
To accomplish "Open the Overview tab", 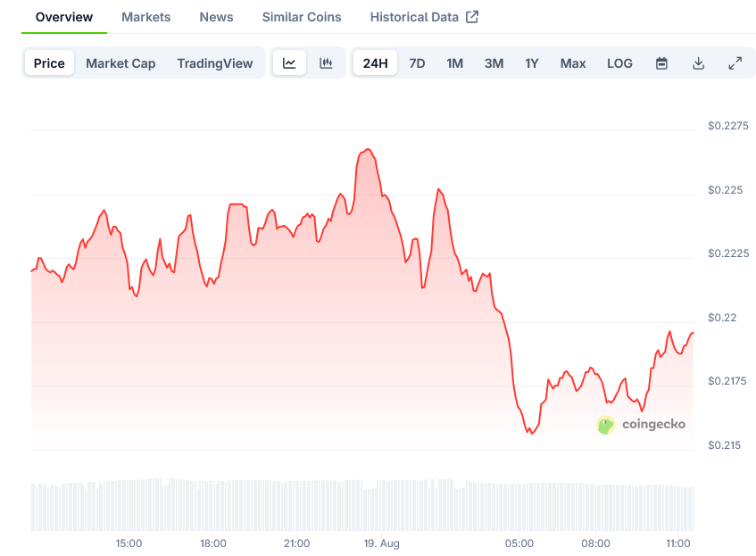I will point(64,17).
